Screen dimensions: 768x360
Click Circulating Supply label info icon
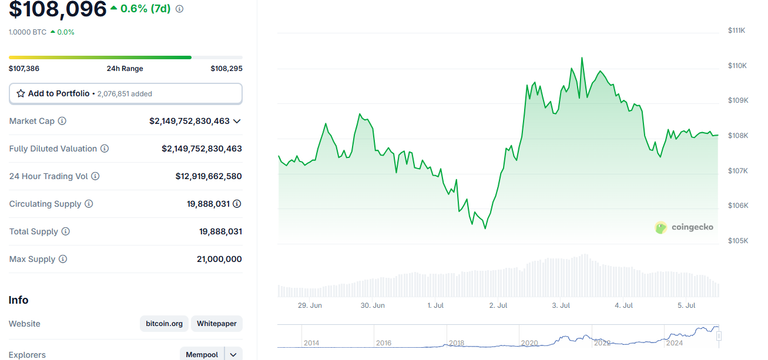click(89, 204)
